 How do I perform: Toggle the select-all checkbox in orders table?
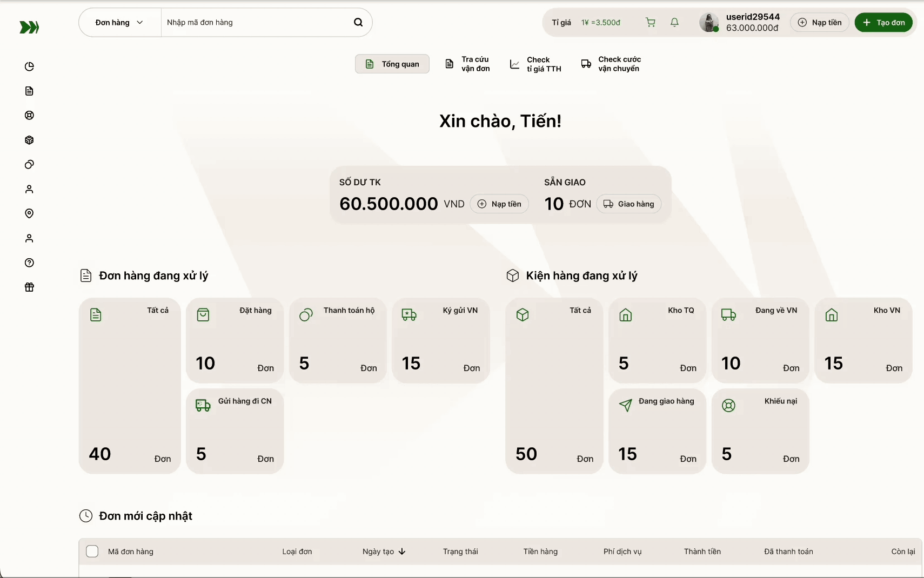coord(92,551)
